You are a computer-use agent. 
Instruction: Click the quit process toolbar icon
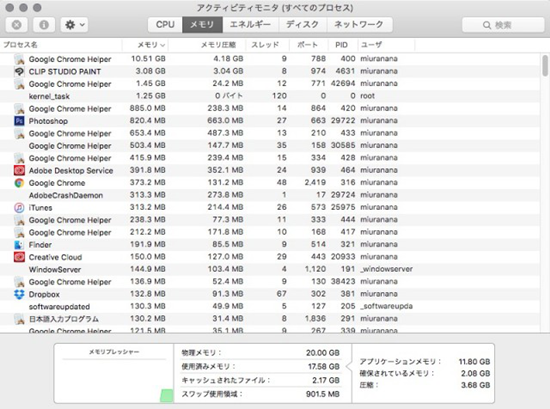[x=16, y=25]
